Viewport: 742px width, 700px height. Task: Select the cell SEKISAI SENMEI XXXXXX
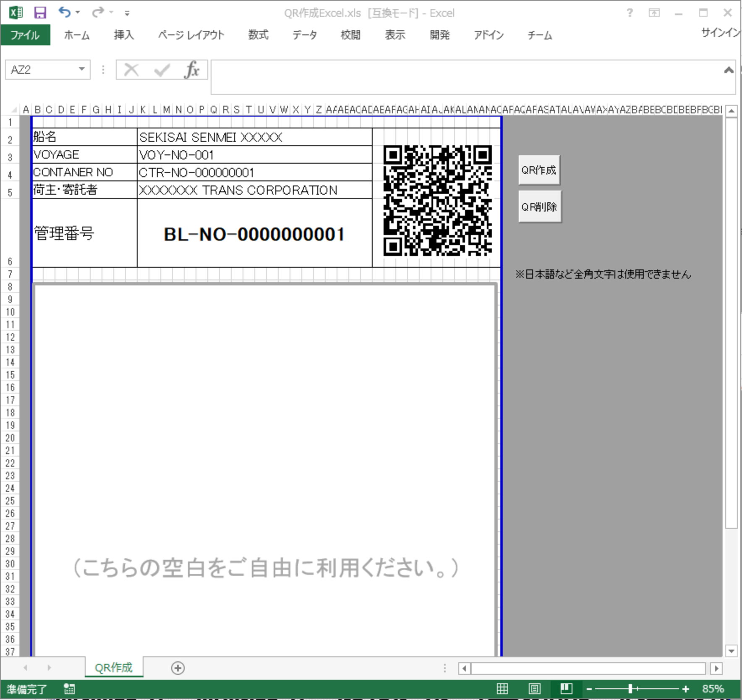pyautogui.click(x=254, y=137)
